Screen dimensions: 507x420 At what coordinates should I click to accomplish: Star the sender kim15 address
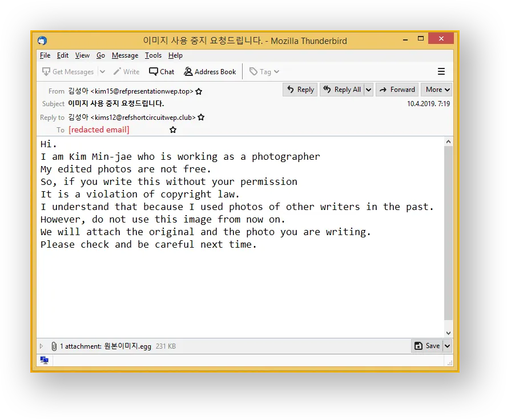[x=198, y=90]
